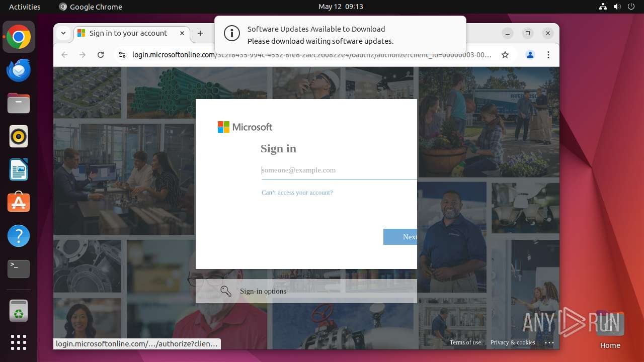Launch Thunderbird Mail from the dock
Viewport: 644px width, 362px height.
coord(19,70)
